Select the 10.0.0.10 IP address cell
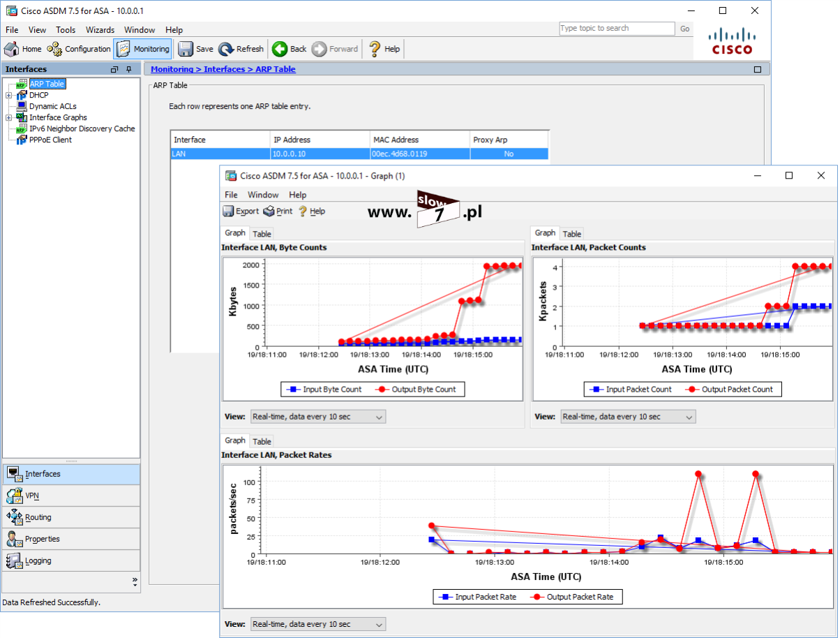840x638 pixels. point(320,154)
